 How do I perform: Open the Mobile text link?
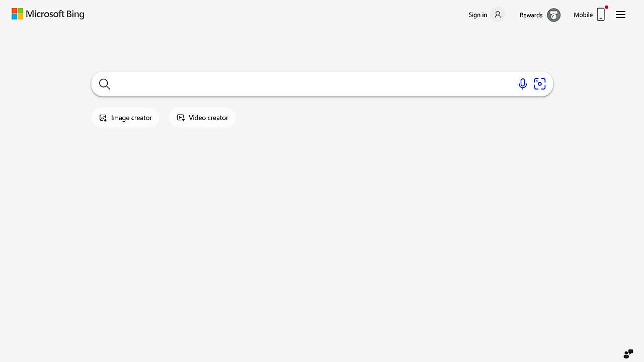(x=583, y=15)
